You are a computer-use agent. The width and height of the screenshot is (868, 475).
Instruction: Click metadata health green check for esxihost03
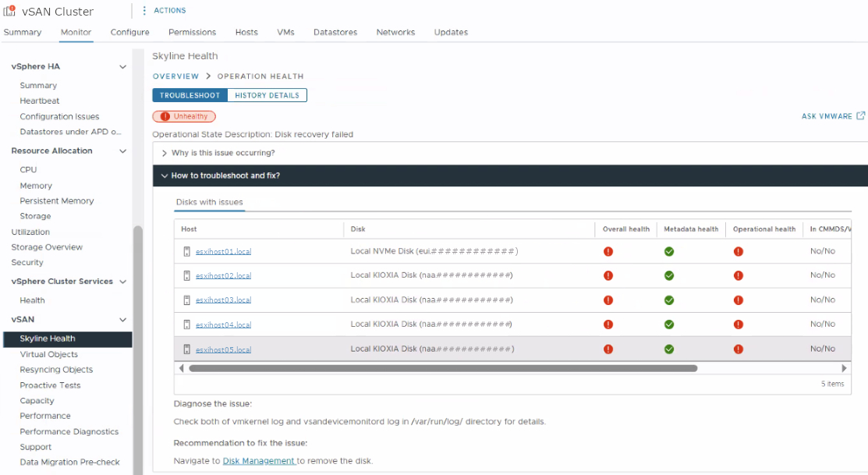[669, 300]
